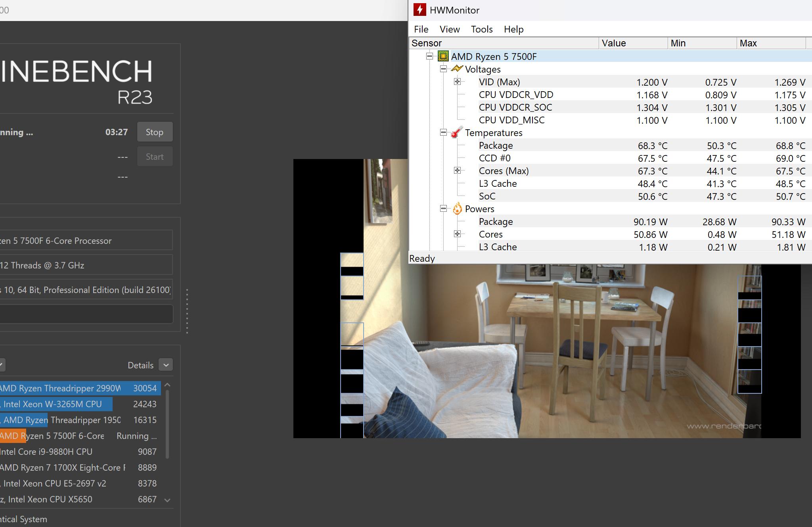Collapse the Voltages section
Screen dimensions: 812x527
coord(443,69)
